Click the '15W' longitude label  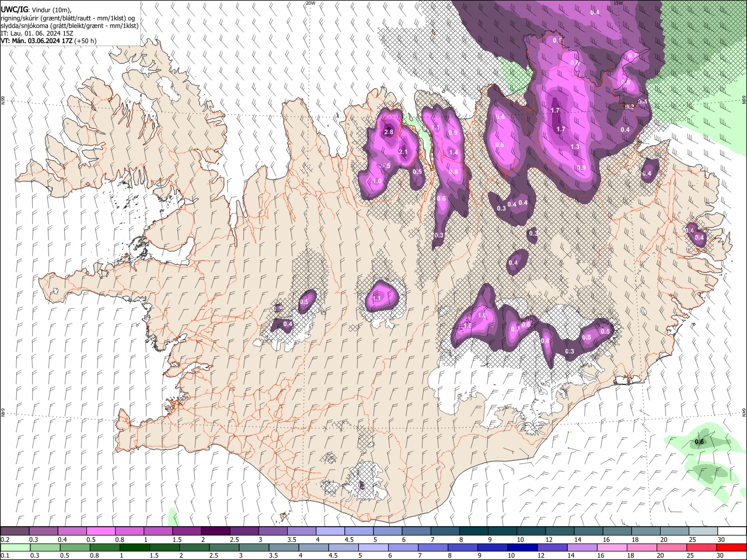point(618,3)
